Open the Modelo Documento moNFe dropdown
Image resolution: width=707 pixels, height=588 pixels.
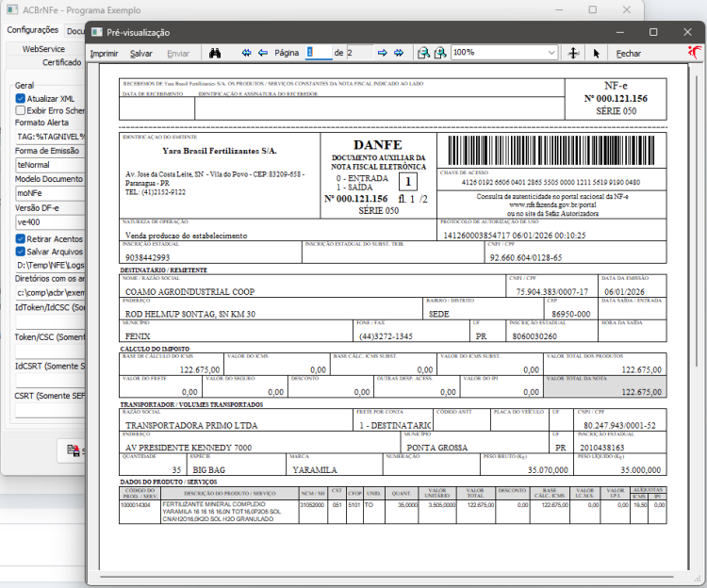point(50,193)
